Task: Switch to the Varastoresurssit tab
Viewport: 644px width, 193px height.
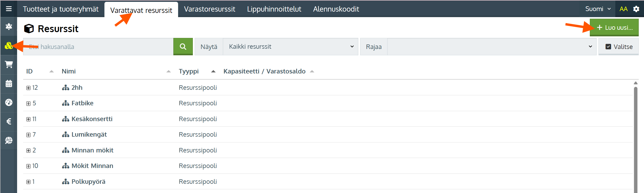Action: (209, 9)
